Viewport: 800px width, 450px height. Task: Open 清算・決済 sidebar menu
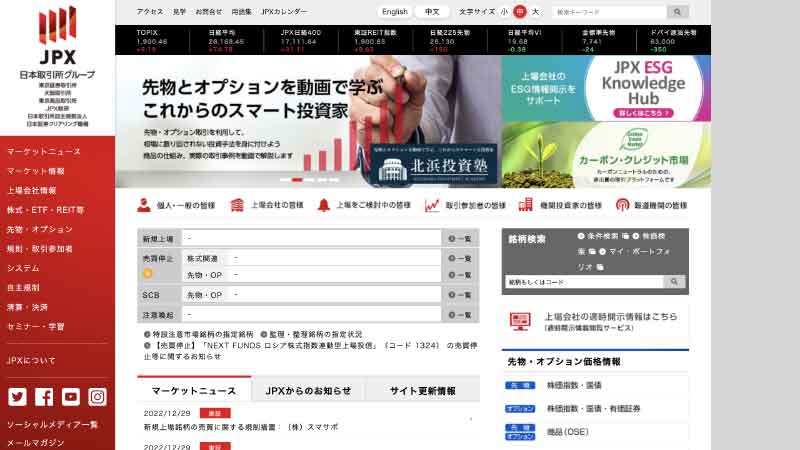coord(28,307)
